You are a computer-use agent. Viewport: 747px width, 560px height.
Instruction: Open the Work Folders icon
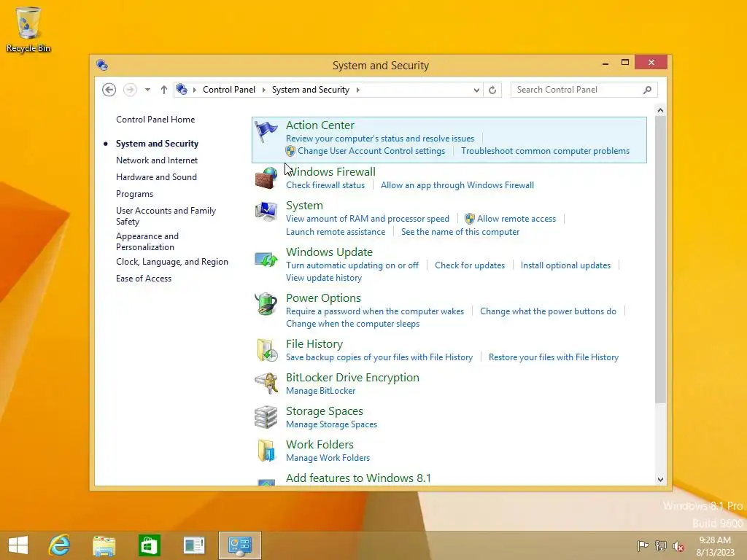267,451
